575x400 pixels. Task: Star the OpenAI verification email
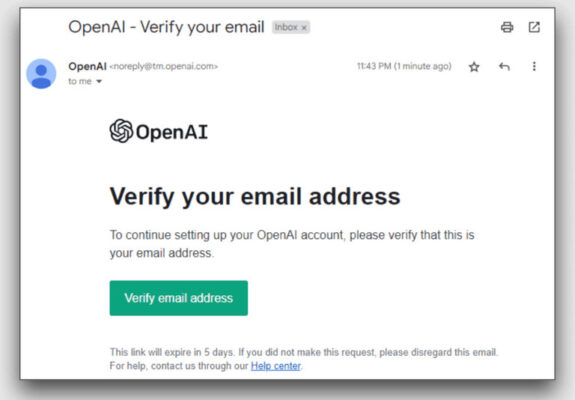[474, 67]
